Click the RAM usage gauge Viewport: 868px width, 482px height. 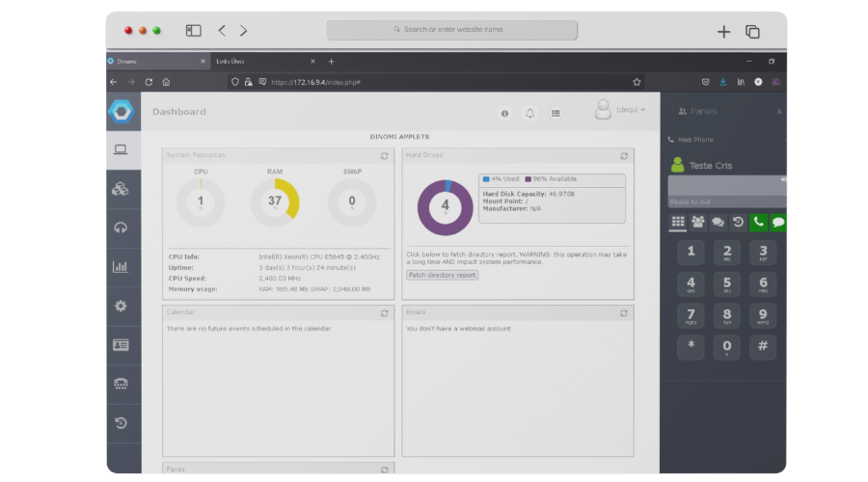click(x=275, y=202)
